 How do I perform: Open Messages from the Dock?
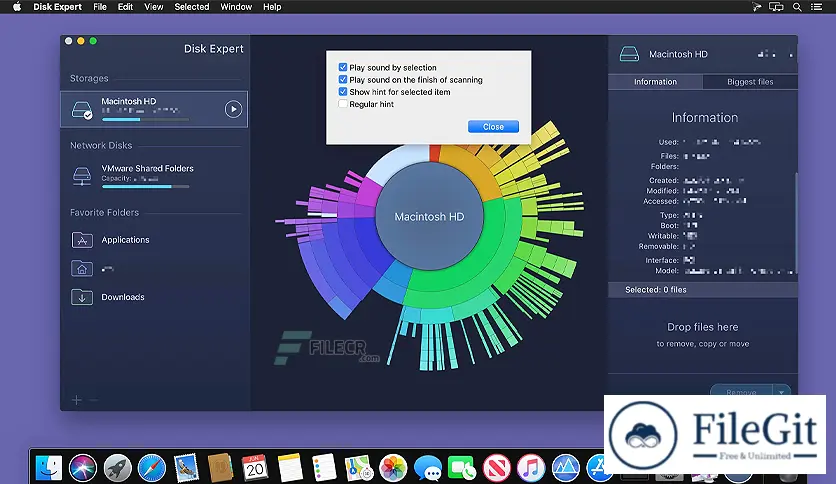tap(428, 468)
